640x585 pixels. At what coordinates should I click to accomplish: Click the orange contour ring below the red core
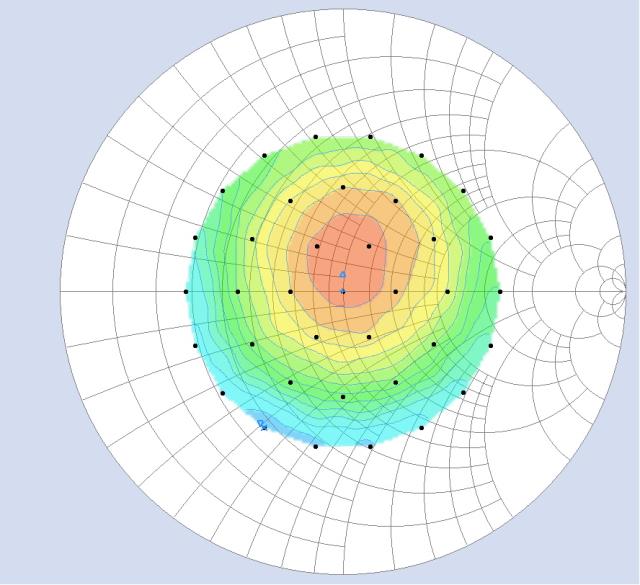pyautogui.click(x=342, y=322)
